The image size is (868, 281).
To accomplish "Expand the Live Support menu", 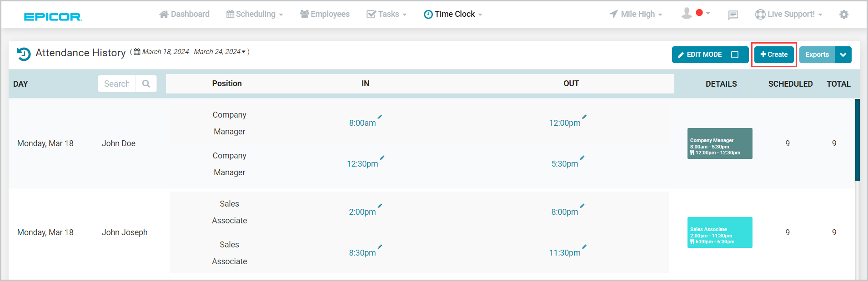I will coord(820,15).
